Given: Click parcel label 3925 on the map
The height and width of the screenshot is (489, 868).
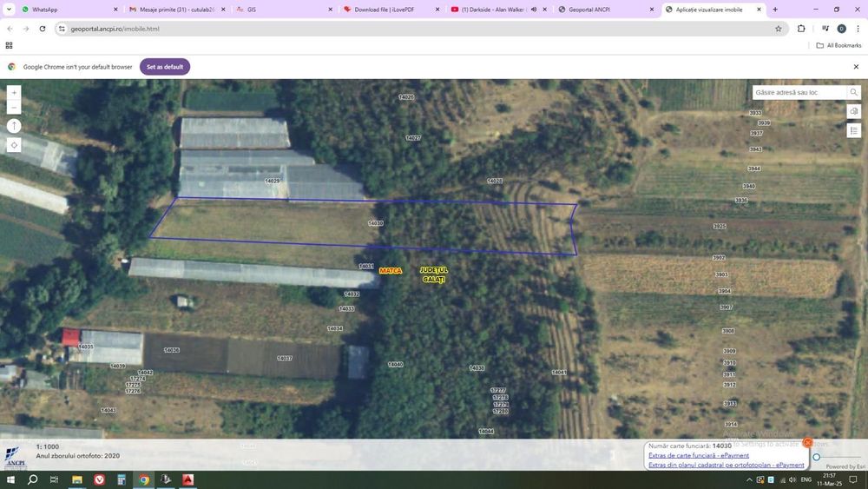Looking at the screenshot, I should 720,227.
